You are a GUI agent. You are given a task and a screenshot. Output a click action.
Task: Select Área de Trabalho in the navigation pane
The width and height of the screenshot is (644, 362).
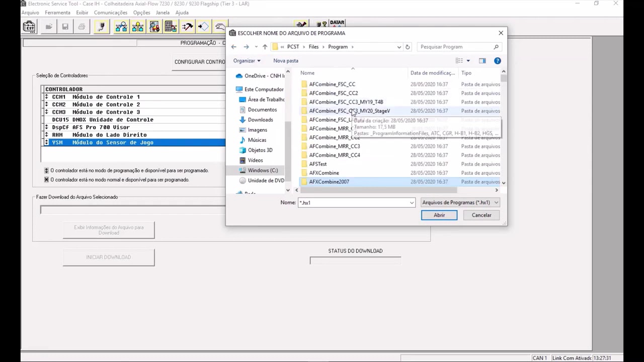262,100
